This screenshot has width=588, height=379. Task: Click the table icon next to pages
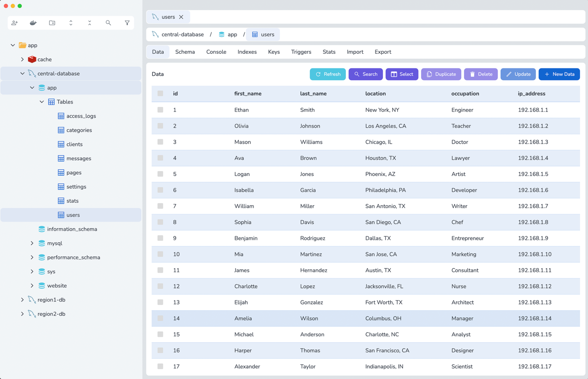coord(61,172)
